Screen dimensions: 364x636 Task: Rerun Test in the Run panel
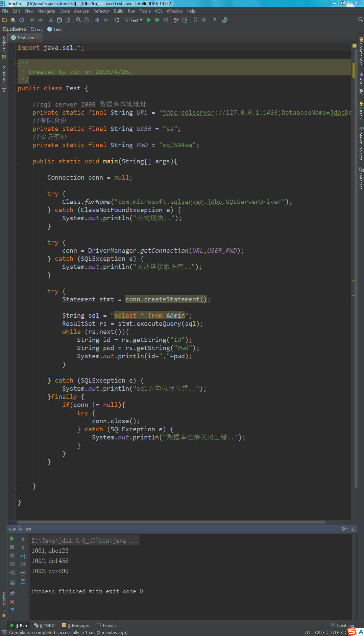click(x=12, y=539)
